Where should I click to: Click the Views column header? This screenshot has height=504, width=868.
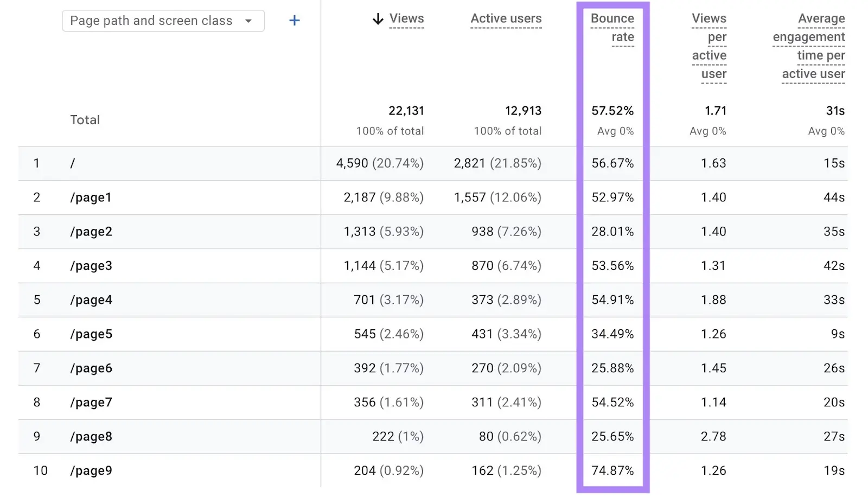click(x=406, y=18)
